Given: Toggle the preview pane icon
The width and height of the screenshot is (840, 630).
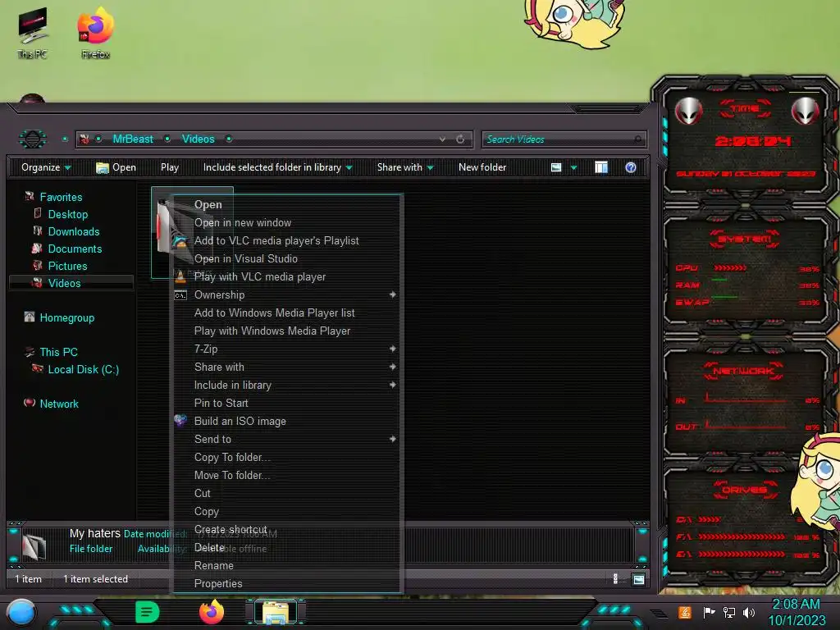Looking at the screenshot, I should pyautogui.click(x=601, y=167).
